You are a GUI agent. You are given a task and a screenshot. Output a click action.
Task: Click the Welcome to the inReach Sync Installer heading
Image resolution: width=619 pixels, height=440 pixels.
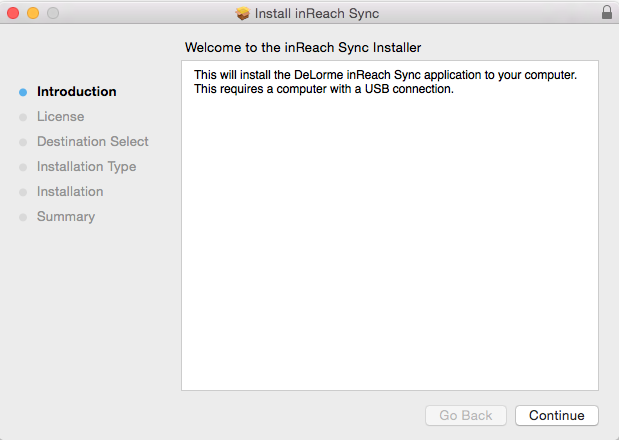tap(303, 47)
